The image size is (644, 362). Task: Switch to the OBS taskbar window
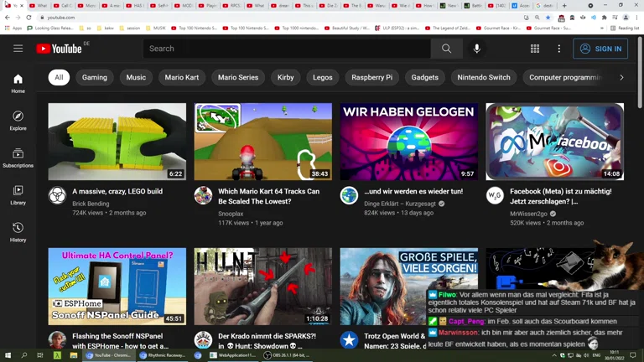coord(287,355)
